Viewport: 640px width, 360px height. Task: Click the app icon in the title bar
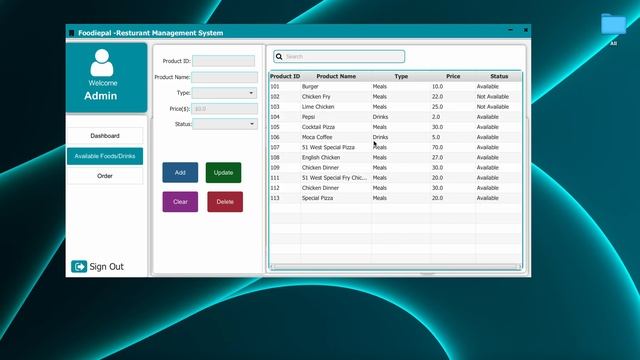[71, 33]
